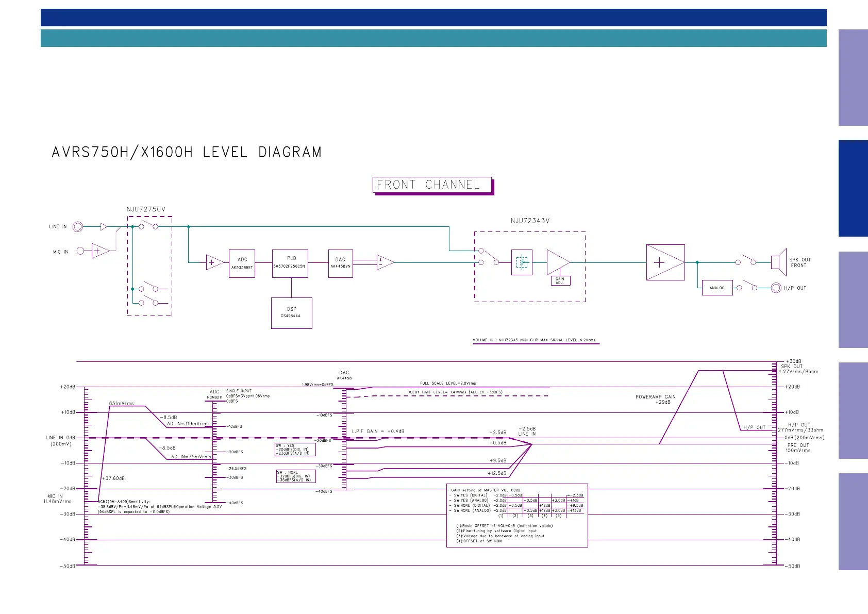The image size is (868, 614).
Task: Select the PLD 5M570ZF256C5N block
Action: point(290,263)
